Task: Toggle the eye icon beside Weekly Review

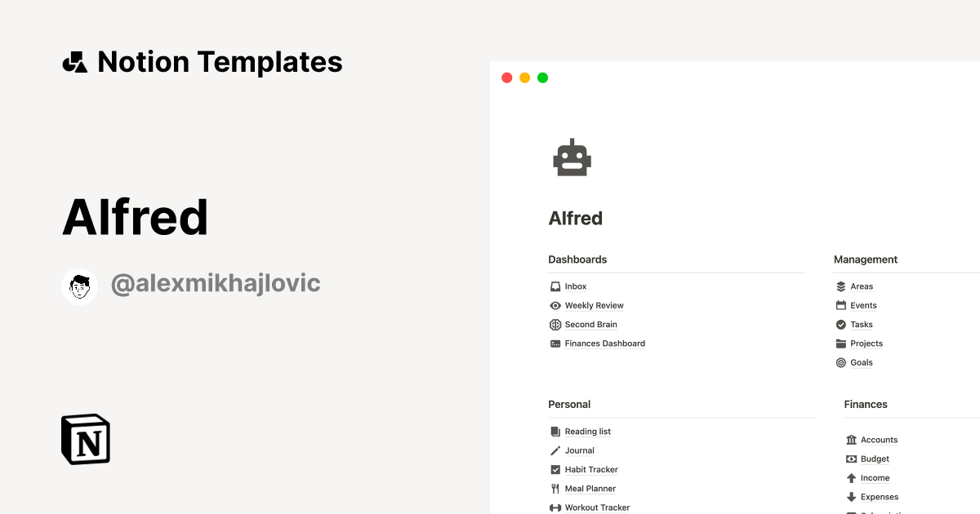Action: (x=555, y=305)
